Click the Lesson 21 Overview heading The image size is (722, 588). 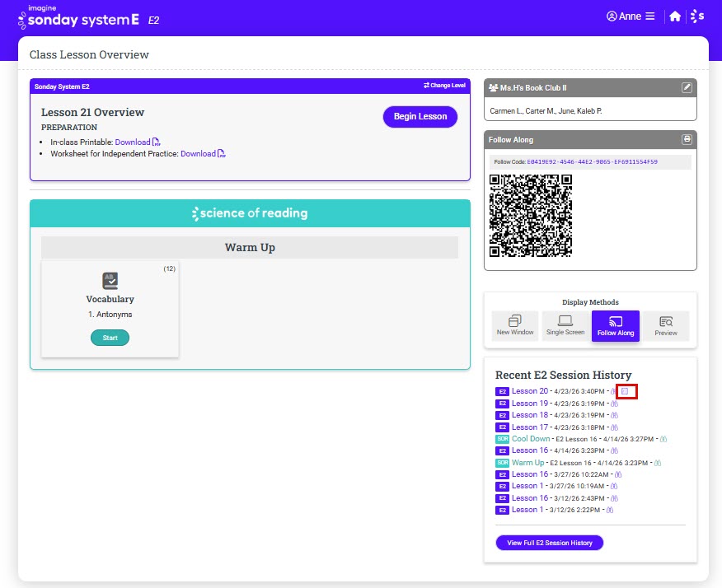92,112
